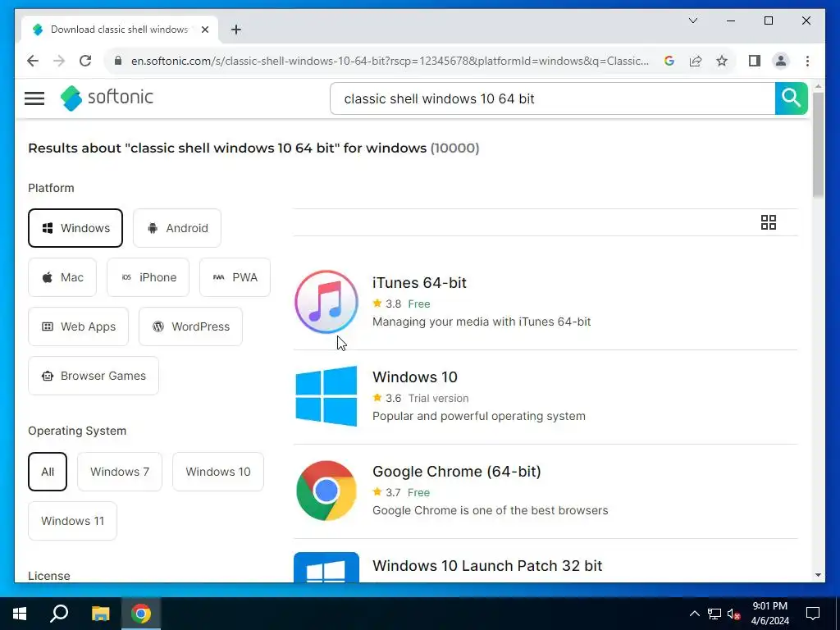Open the network status tray icon
840x630 pixels.
(x=714, y=614)
